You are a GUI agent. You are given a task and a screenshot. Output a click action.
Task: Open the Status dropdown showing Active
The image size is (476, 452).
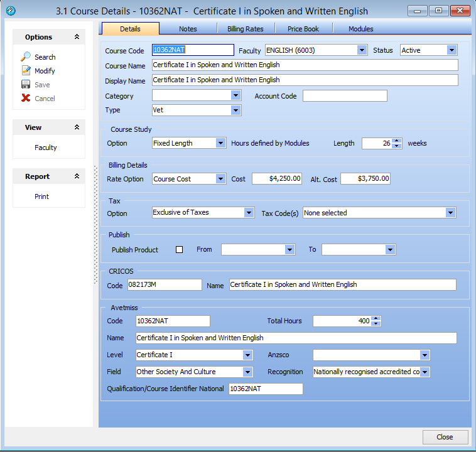452,50
